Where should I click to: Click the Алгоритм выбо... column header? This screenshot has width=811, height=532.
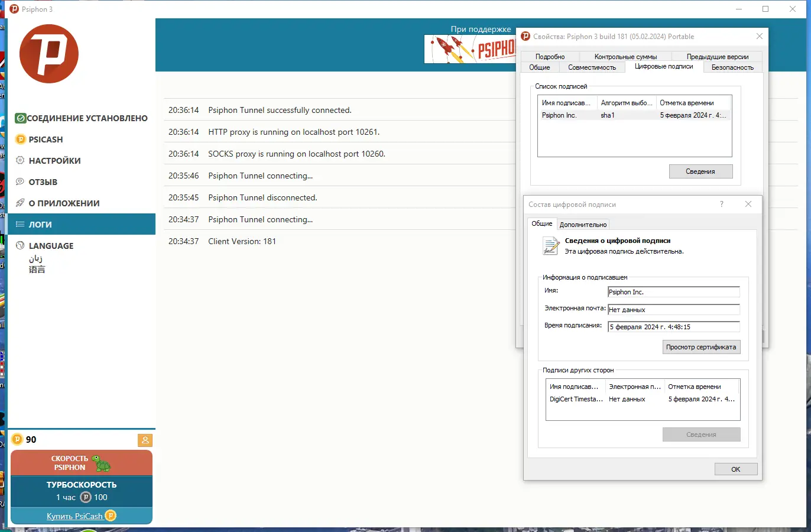click(627, 103)
